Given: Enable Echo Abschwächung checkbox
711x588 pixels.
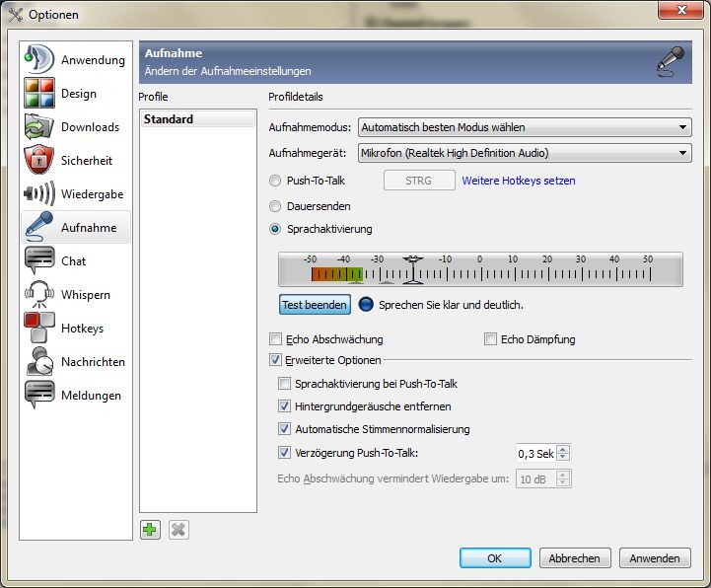Looking at the screenshot, I should [275, 339].
